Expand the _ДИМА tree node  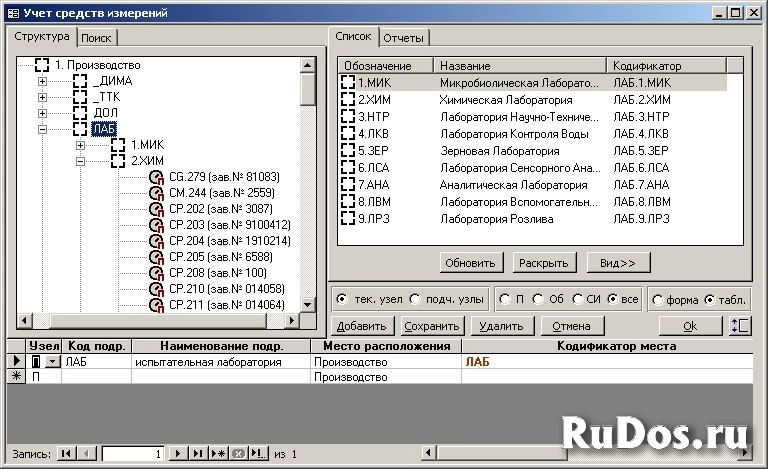[43, 81]
